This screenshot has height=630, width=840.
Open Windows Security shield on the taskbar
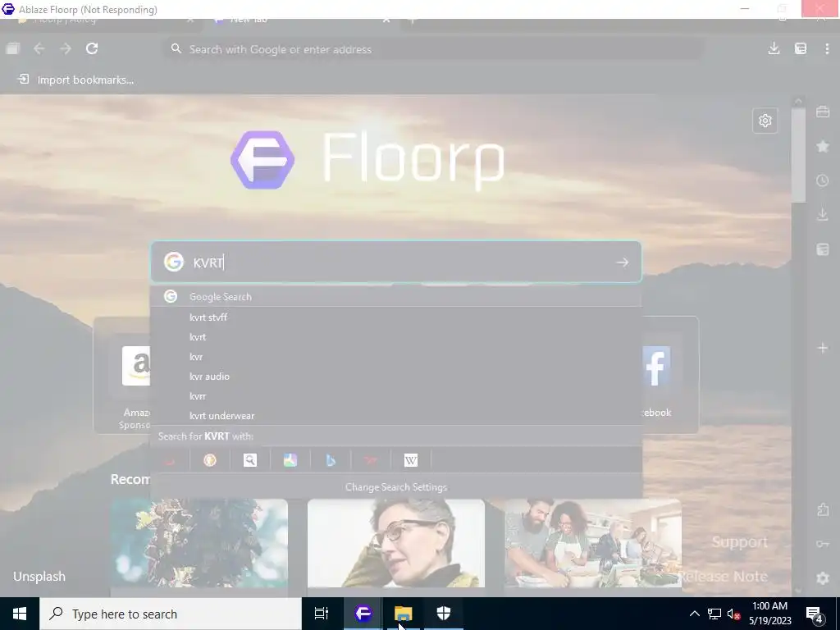(x=444, y=614)
